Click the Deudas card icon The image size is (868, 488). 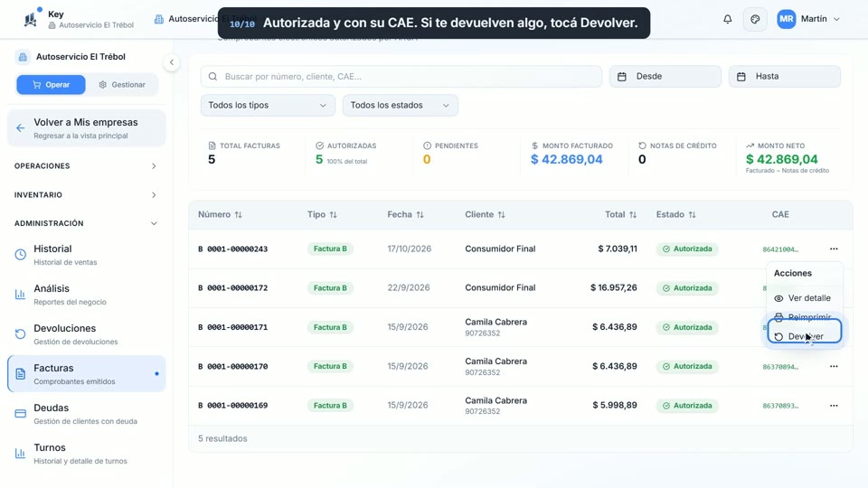(x=21, y=414)
